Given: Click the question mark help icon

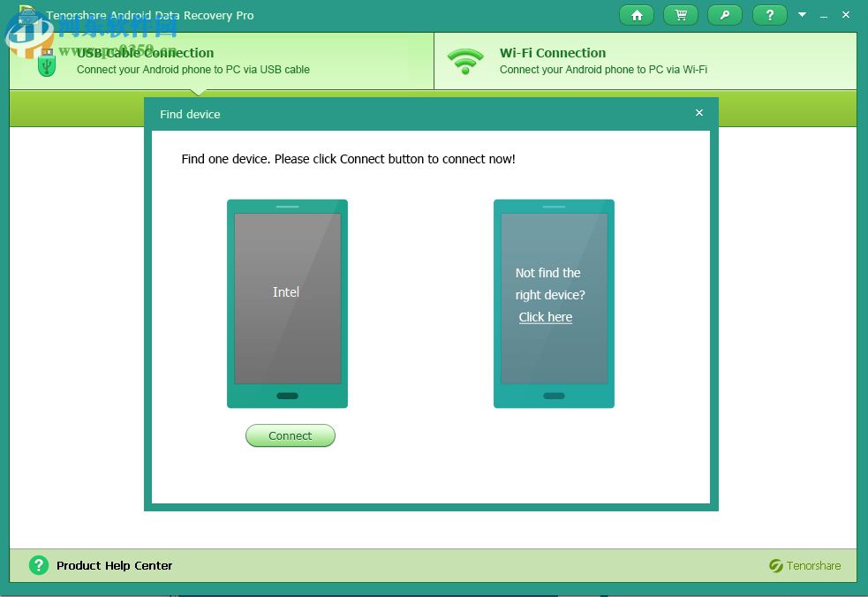Looking at the screenshot, I should (x=767, y=15).
